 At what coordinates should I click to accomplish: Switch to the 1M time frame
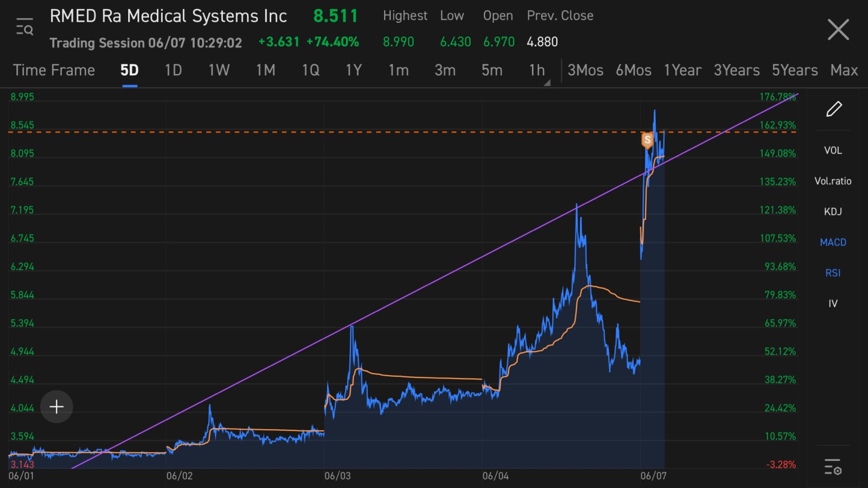tap(266, 70)
